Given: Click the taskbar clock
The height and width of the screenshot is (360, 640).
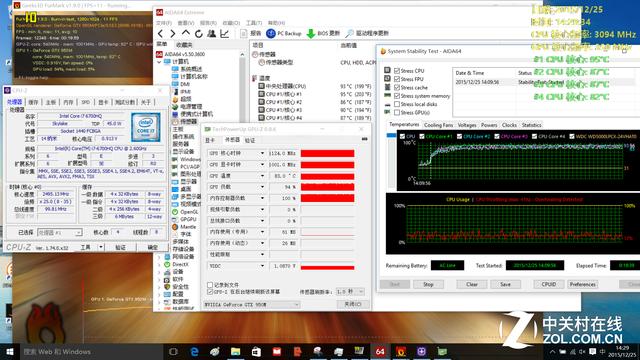Looking at the screenshot, I should (622, 351).
